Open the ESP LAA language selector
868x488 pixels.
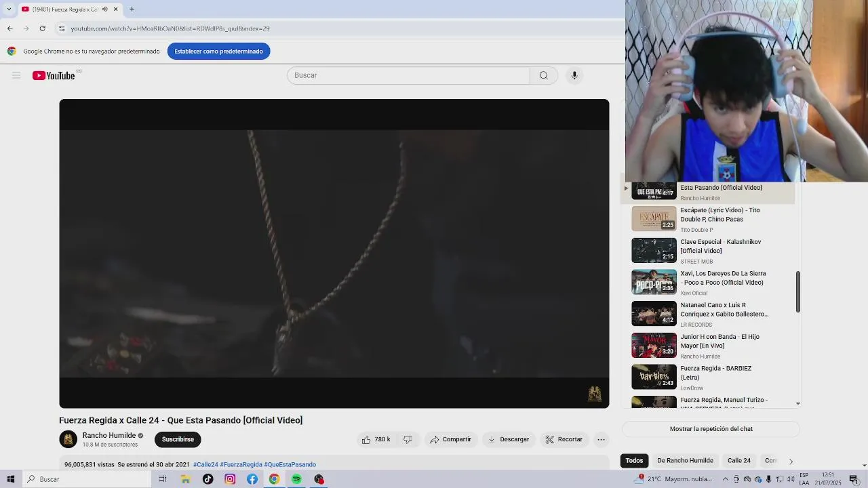(804, 479)
